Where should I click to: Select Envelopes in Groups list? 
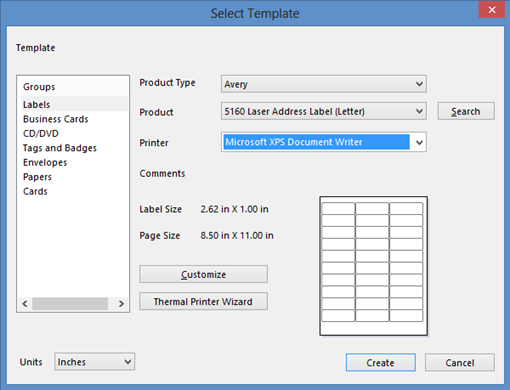tap(45, 162)
